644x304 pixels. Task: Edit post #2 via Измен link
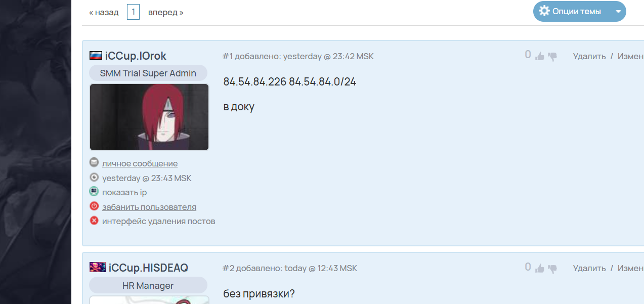point(630,268)
